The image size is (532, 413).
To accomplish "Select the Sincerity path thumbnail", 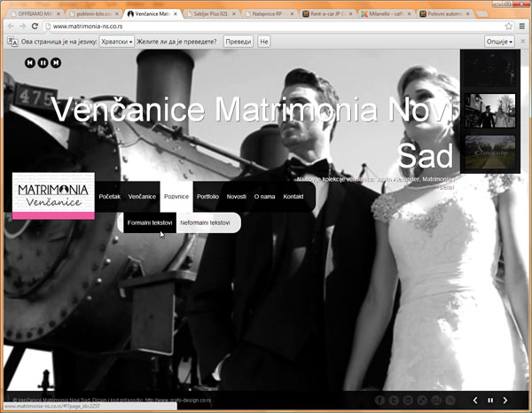I will click(x=490, y=152).
